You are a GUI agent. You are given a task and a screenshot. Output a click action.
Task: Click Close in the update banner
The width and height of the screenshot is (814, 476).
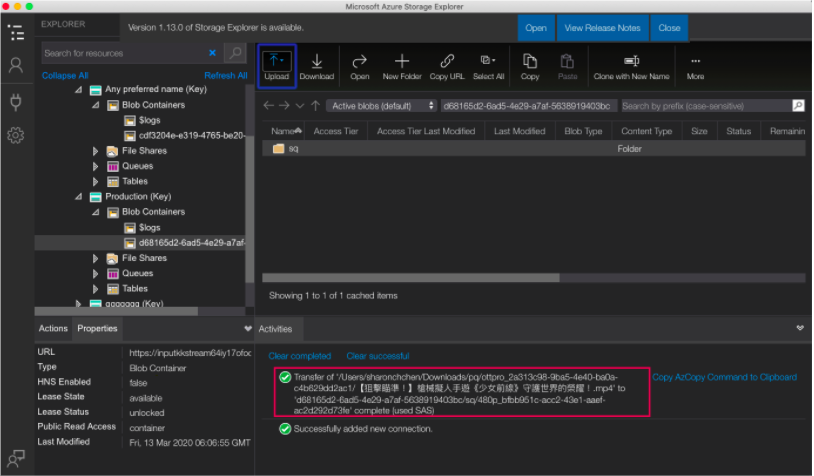click(669, 28)
